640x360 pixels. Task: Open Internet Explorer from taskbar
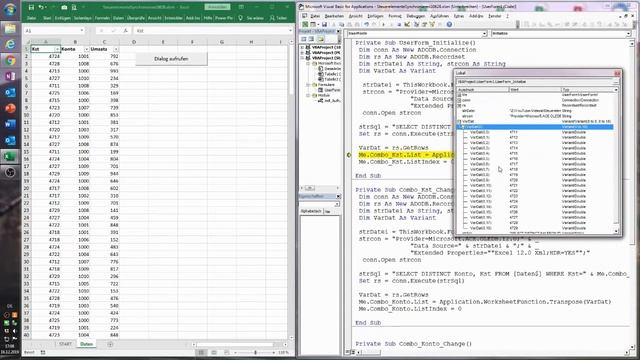10,44
